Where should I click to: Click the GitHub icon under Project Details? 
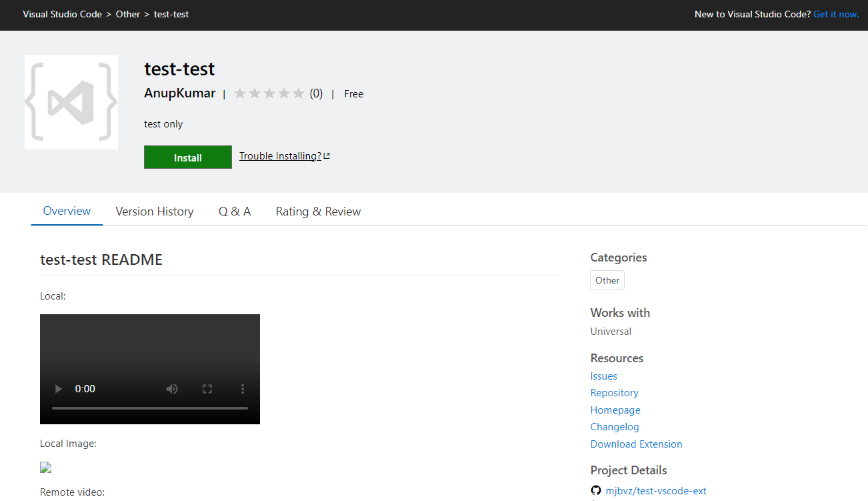tap(595, 490)
